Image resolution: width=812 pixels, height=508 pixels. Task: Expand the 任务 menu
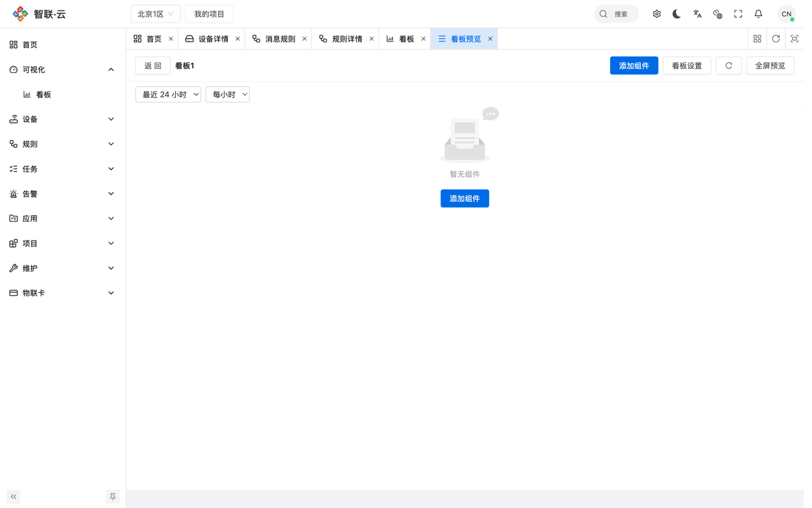point(63,169)
